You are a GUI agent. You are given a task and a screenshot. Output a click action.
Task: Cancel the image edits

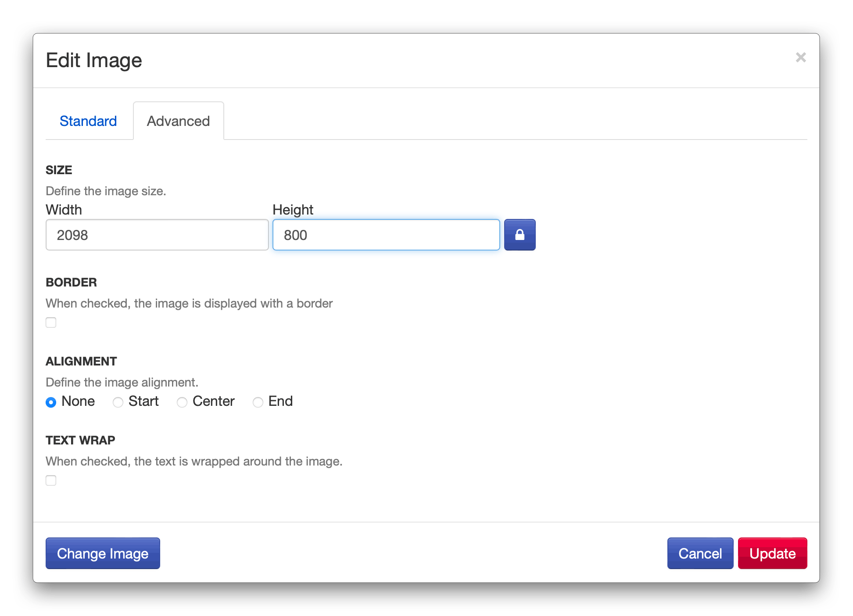[700, 553]
